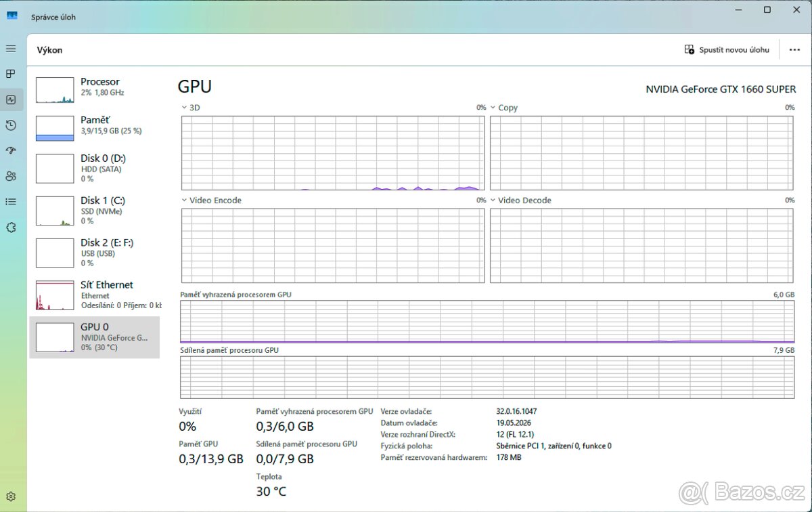Click the Sdílená paměť procesoru GPU graph
Image resolution: width=812 pixels, height=512 pixels.
[487, 377]
